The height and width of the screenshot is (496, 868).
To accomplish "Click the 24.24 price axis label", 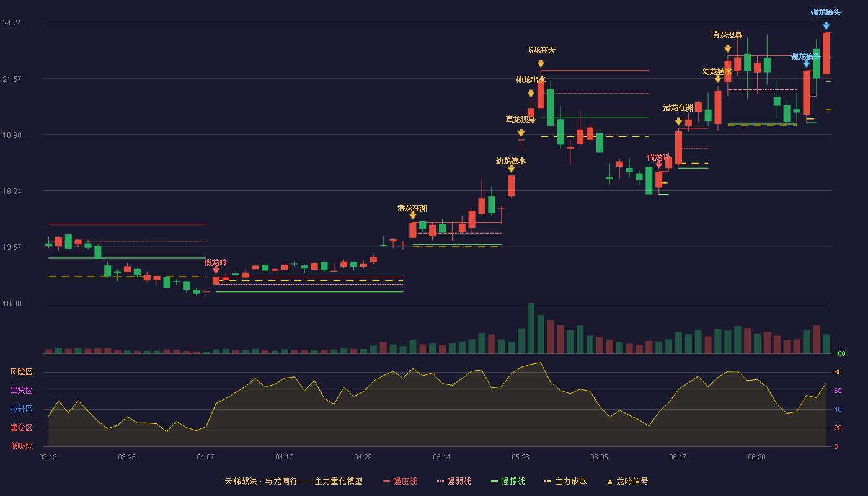I will 12,23.
